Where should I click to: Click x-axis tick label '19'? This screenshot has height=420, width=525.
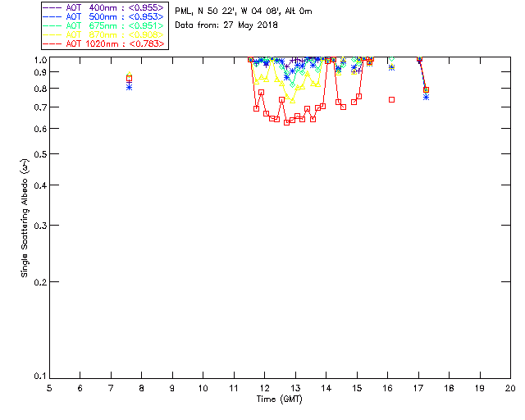480,388
